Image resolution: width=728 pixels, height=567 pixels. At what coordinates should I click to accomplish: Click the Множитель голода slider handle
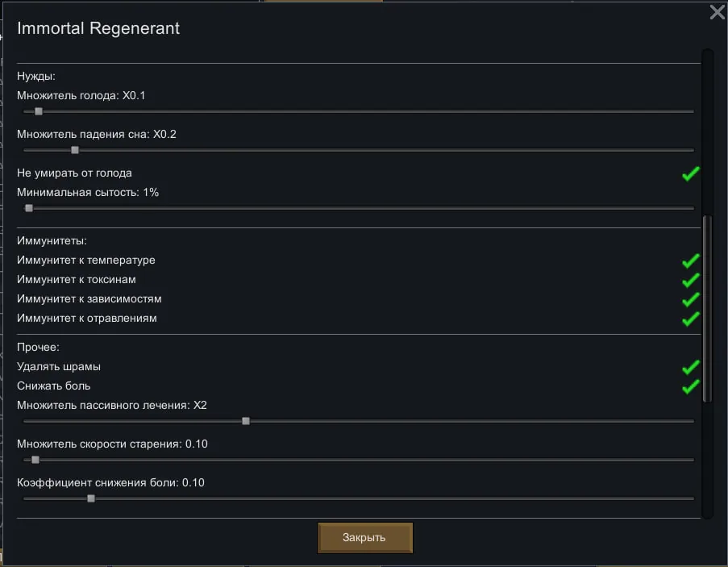pyautogui.click(x=38, y=111)
